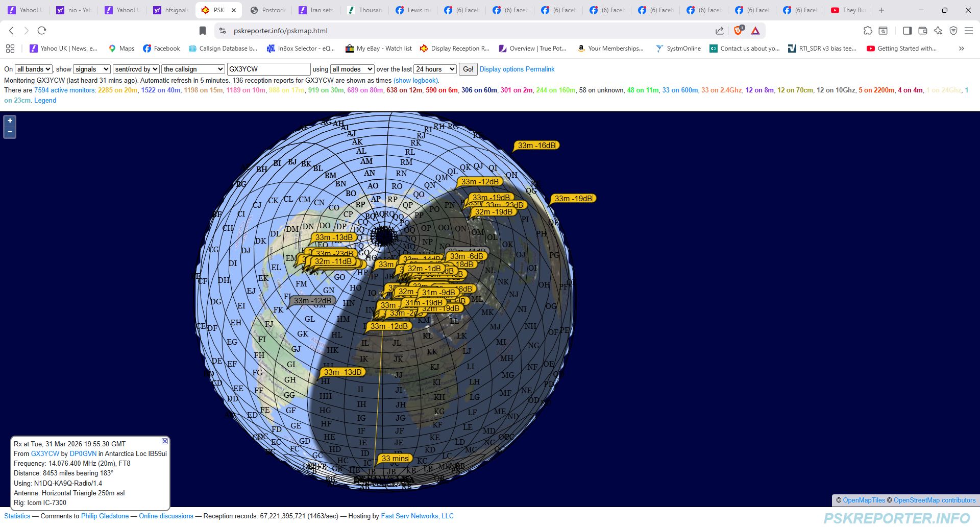The width and height of the screenshot is (980, 527).
Task: Click the browser reload icon
Action: (x=42, y=31)
